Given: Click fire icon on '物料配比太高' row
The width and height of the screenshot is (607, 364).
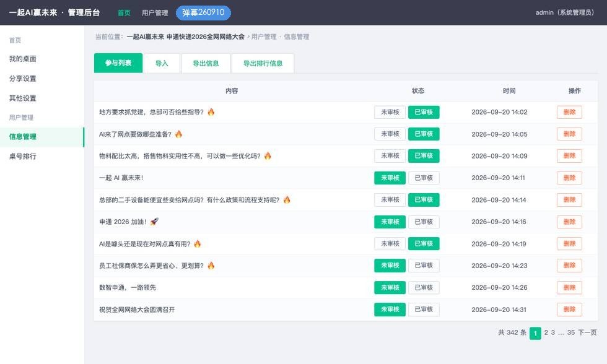Looking at the screenshot, I should 268,155.
